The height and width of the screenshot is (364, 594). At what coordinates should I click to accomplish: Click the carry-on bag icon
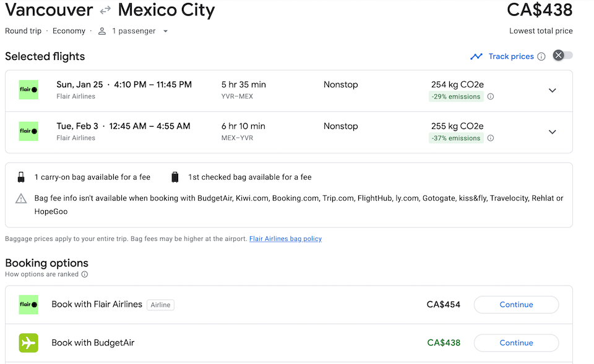[21, 177]
